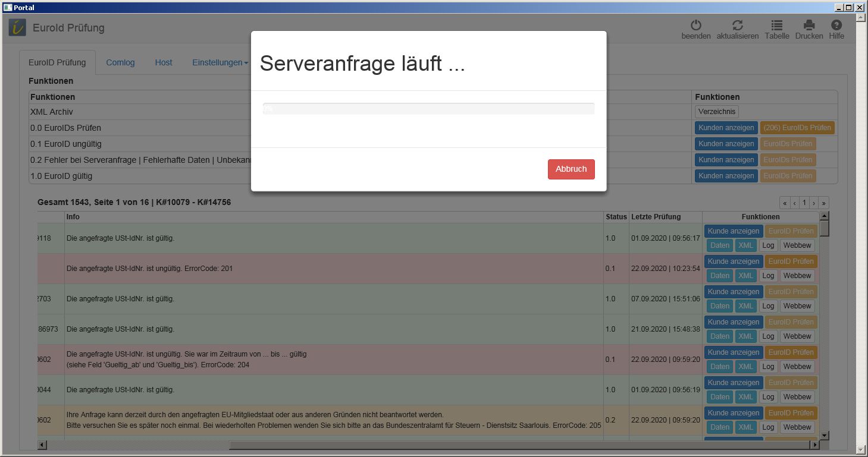Go to last page with » button

(x=823, y=203)
